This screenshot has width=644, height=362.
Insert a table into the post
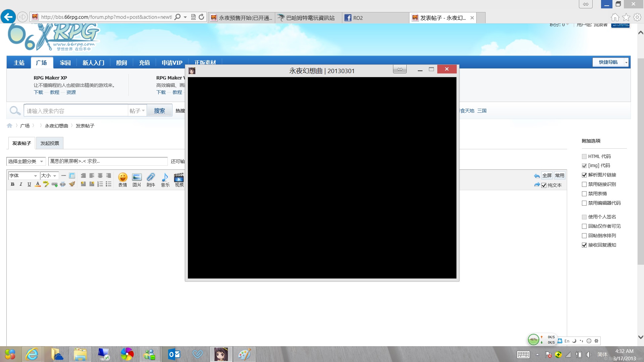point(72,175)
